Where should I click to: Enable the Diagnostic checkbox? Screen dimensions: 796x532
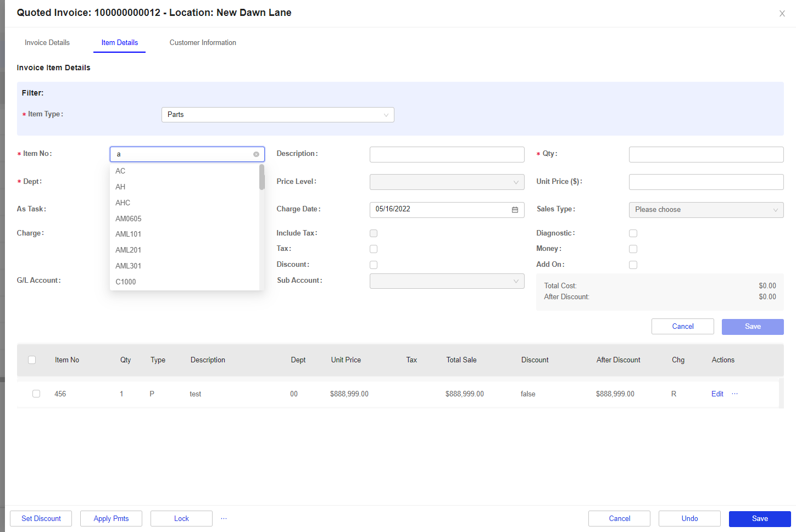point(633,233)
